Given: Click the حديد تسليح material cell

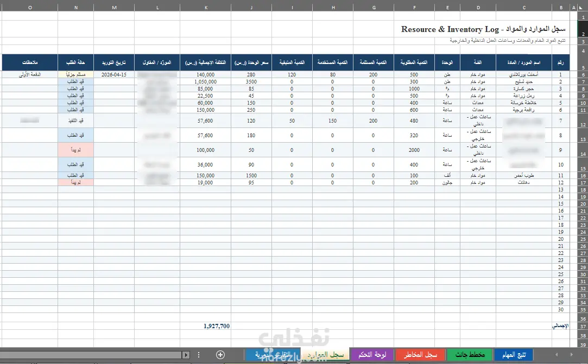Looking at the screenshot, I should tap(524, 82).
